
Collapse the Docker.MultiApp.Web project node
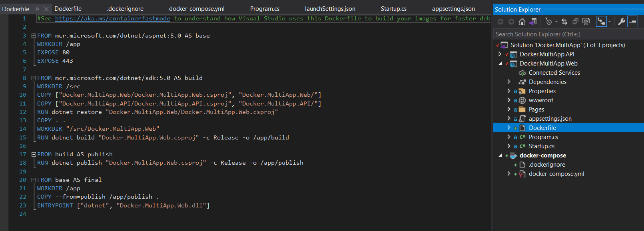click(x=500, y=64)
